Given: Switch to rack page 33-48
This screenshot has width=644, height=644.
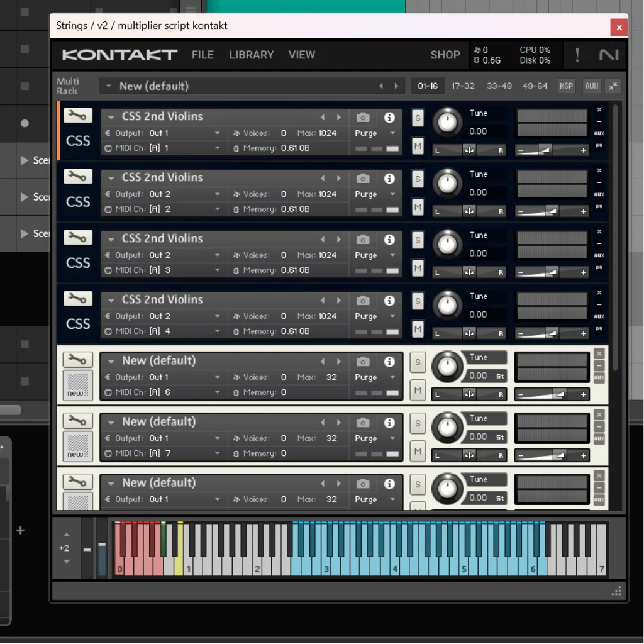Looking at the screenshot, I should pyautogui.click(x=499, y=86).
